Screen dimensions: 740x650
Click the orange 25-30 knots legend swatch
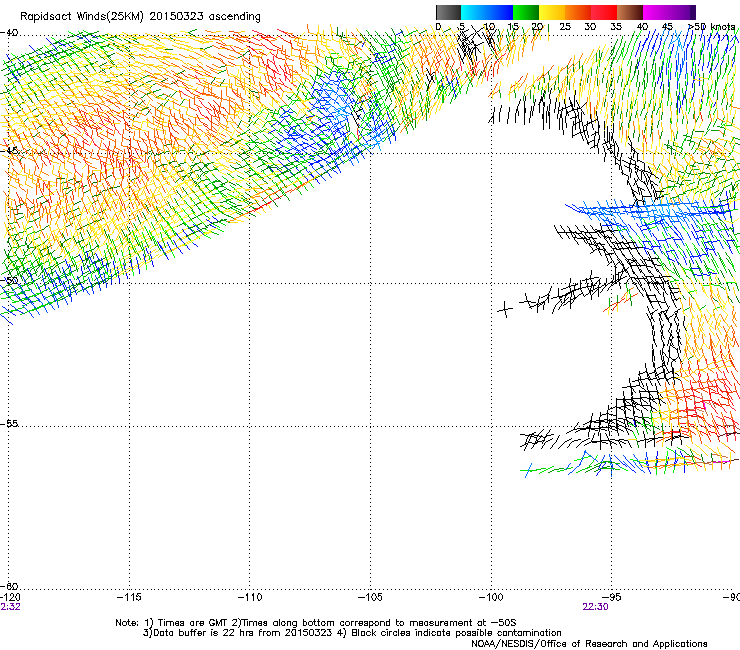(x=578, y=12)
